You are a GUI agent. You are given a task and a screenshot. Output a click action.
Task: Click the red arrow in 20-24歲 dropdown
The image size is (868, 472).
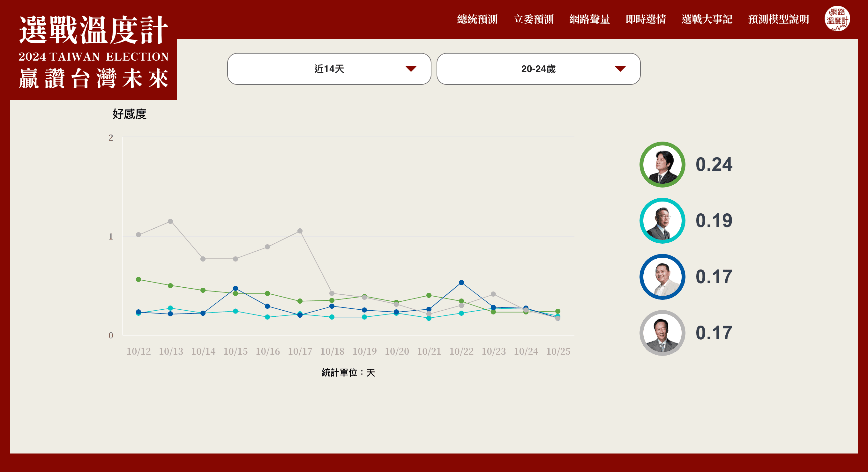620,69
